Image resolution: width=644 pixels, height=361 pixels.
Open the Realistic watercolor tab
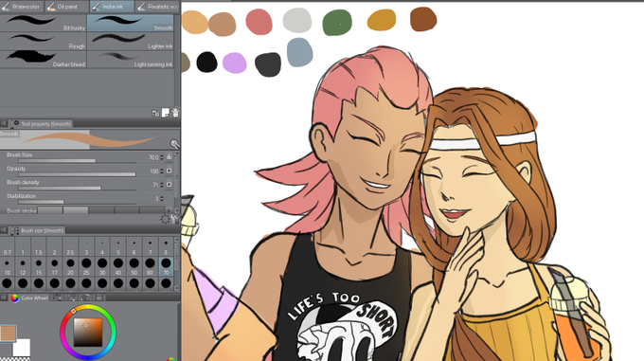point(157,7)
